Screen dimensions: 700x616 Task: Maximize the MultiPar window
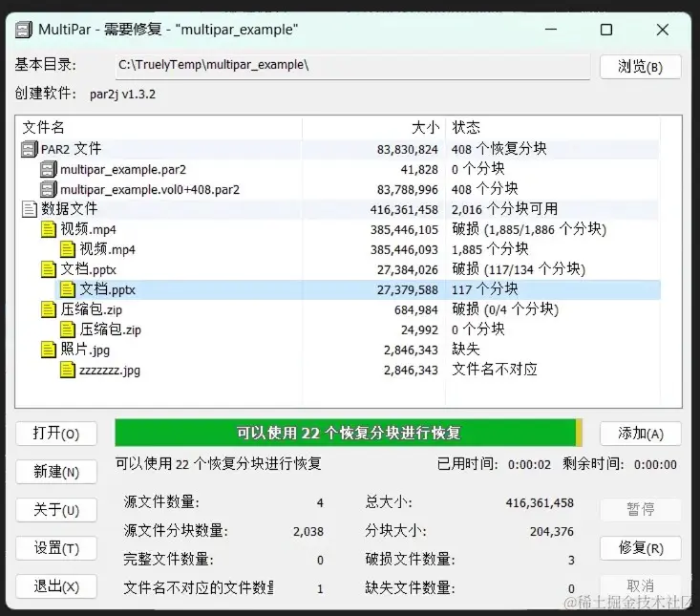click(606, 30)
